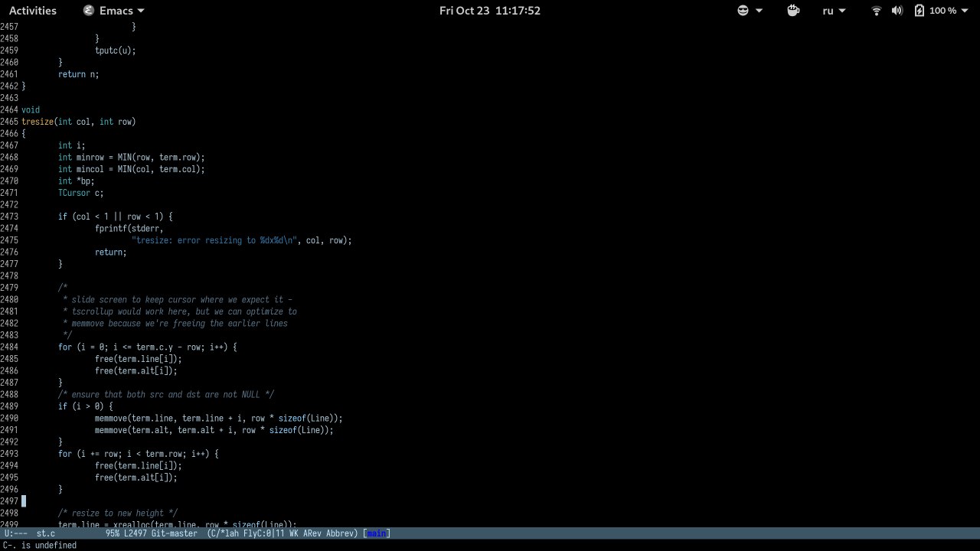
Task: Click the Wi-Fi signal icon
Action: pos(877,11)
